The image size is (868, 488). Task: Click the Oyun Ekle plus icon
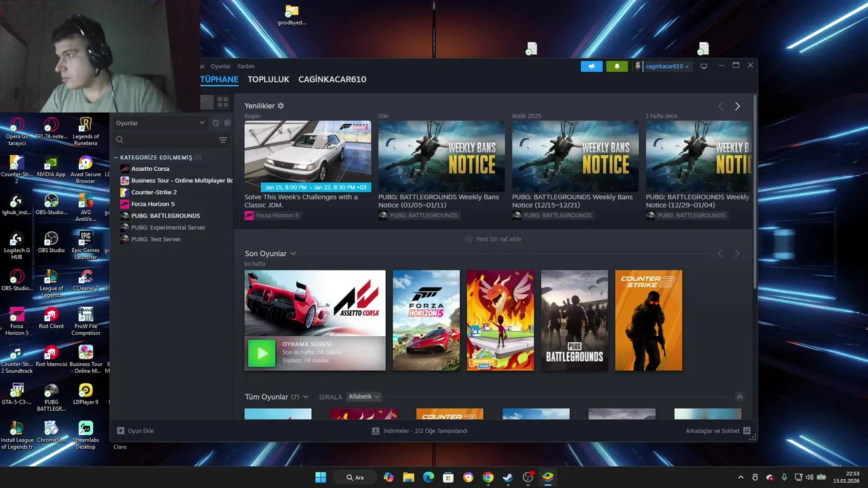pos(121,430)
